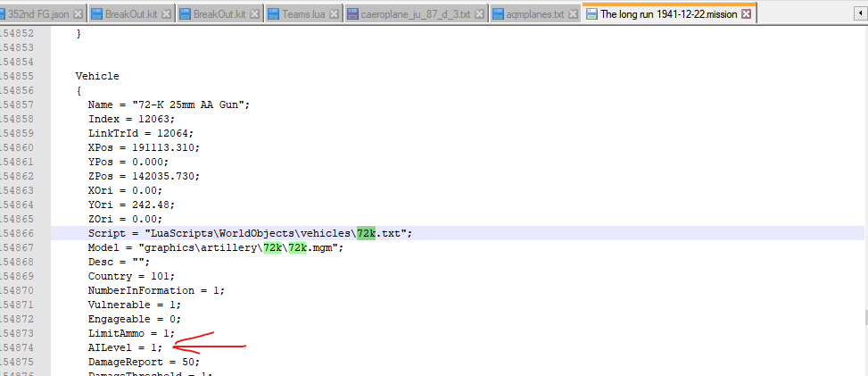The width and height of the screenshot is (868, 376).
Task: Click the disk icon of BreakOut.kit tab beside Teams.lua
Action: pos(185,14)
